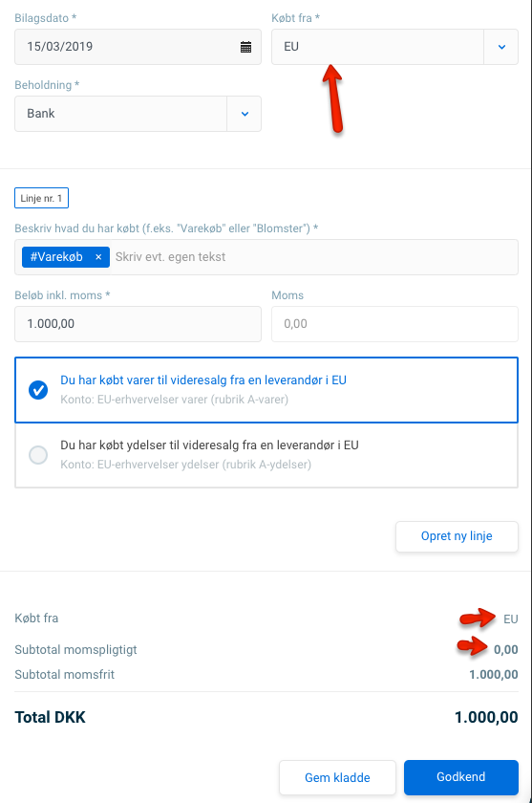The width and height of the screenshot is (532, 803).
Task: Choose the EU-erhvervelser ydelser account option
Action: [x=266, y=455]
